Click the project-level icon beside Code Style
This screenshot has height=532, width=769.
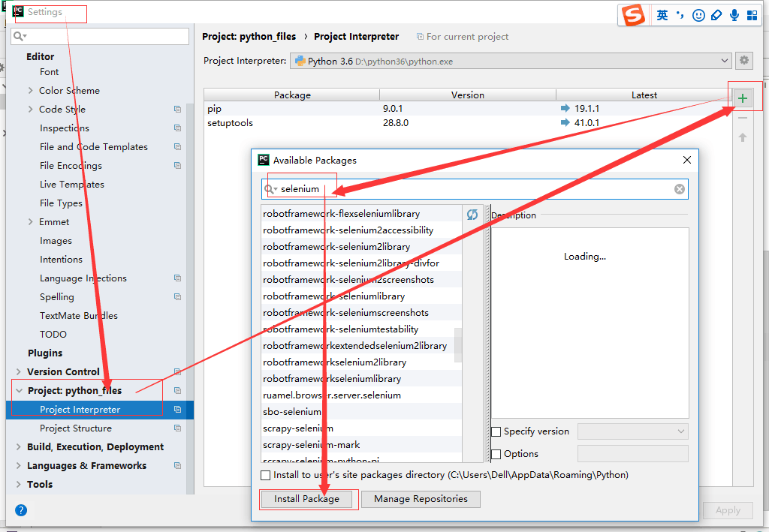(177, 110)
